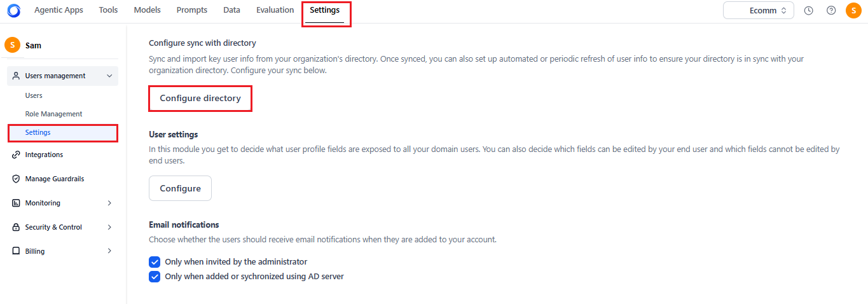Open the Evaluation tab
The image size is (868, 304).
[275, 10]
